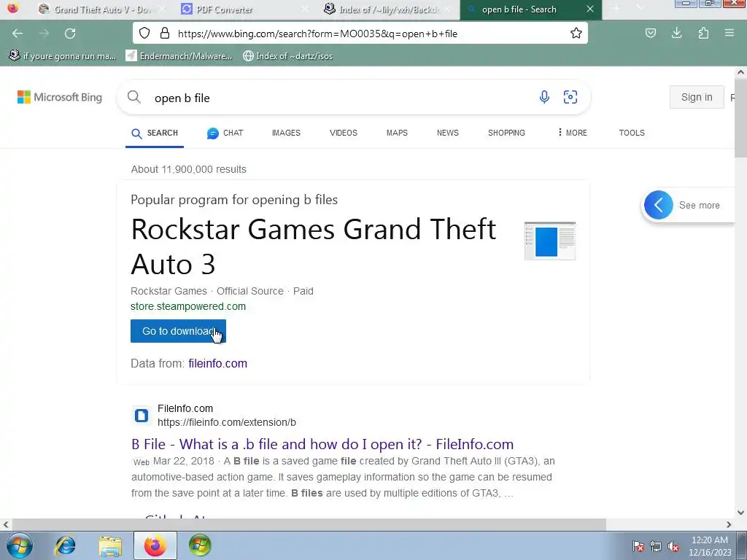This screenshot has height=560, width=747.
Task: Reload the page with the refresh icon
Action: pyautogui.click(x=70, y=34)
